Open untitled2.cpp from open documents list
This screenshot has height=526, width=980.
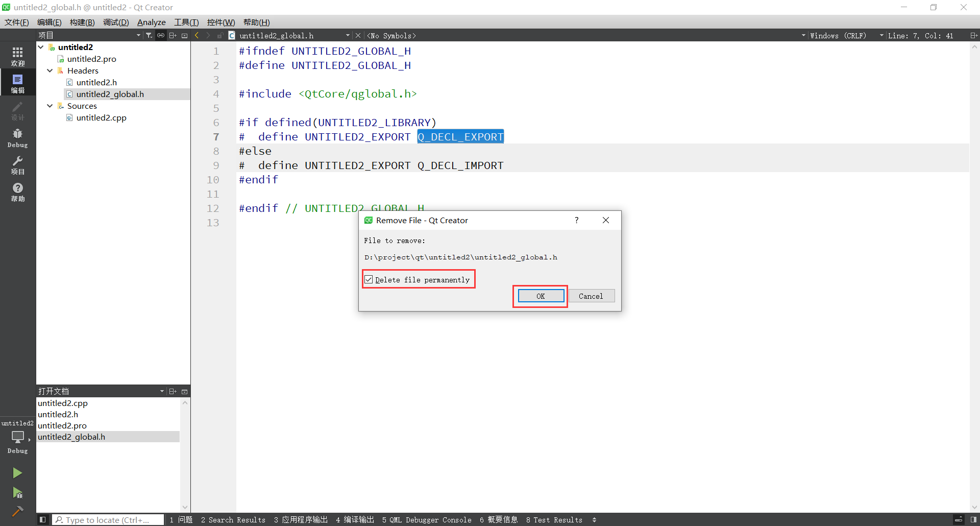tap(63, 403)
